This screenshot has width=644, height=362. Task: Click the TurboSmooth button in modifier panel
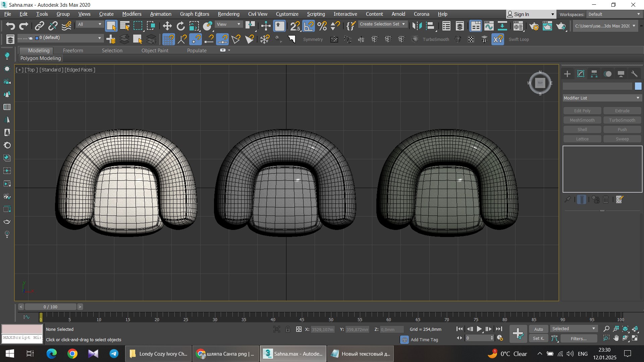(x=622, y=120)
